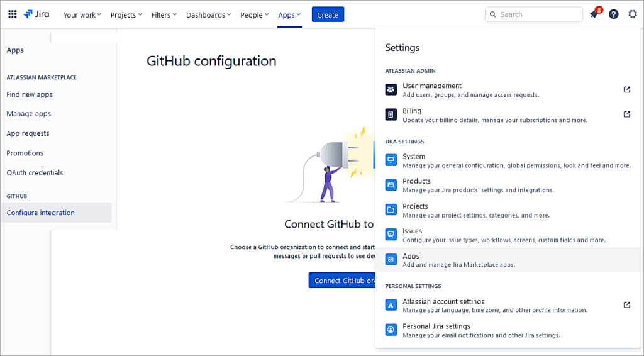Click the Projects folder icon in Settings
Image resolution: width=644 pixels, height=356 pixels.
[391, 210]
